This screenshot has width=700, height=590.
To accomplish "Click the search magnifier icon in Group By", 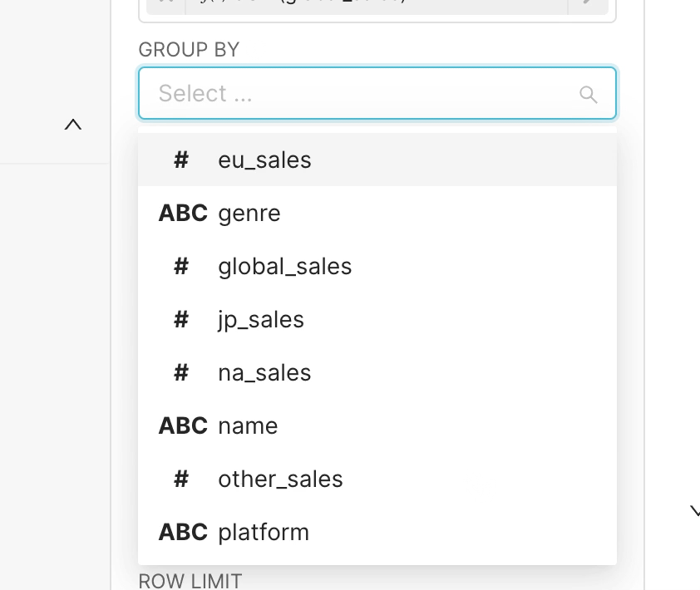I will (x=589, y=95).
